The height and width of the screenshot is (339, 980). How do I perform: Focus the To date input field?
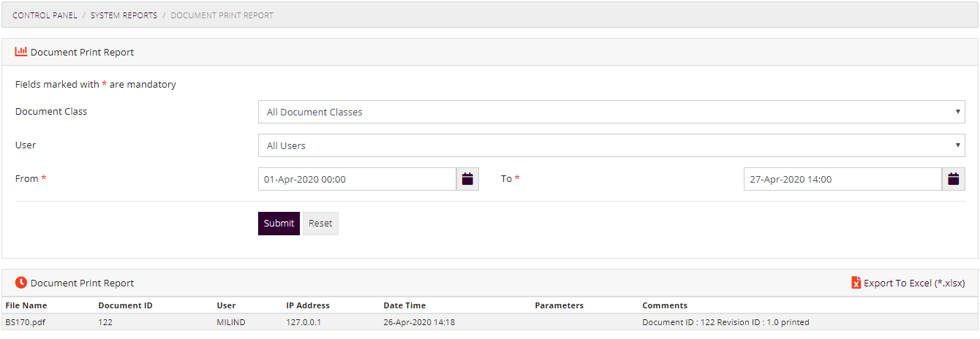click(x=843, y=179)
